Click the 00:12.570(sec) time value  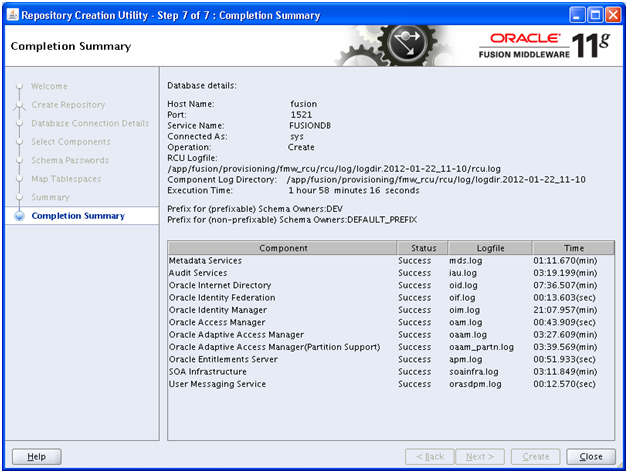(x=564, y=384)
